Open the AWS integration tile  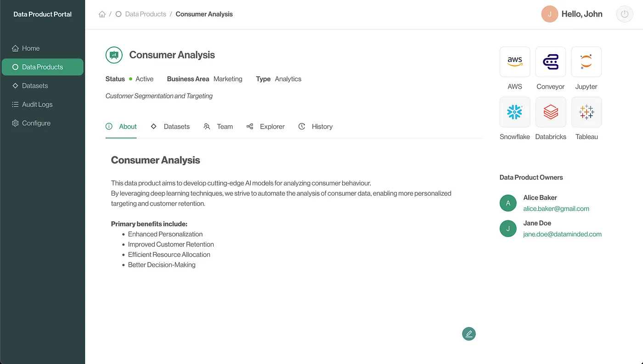coord(514,62)
